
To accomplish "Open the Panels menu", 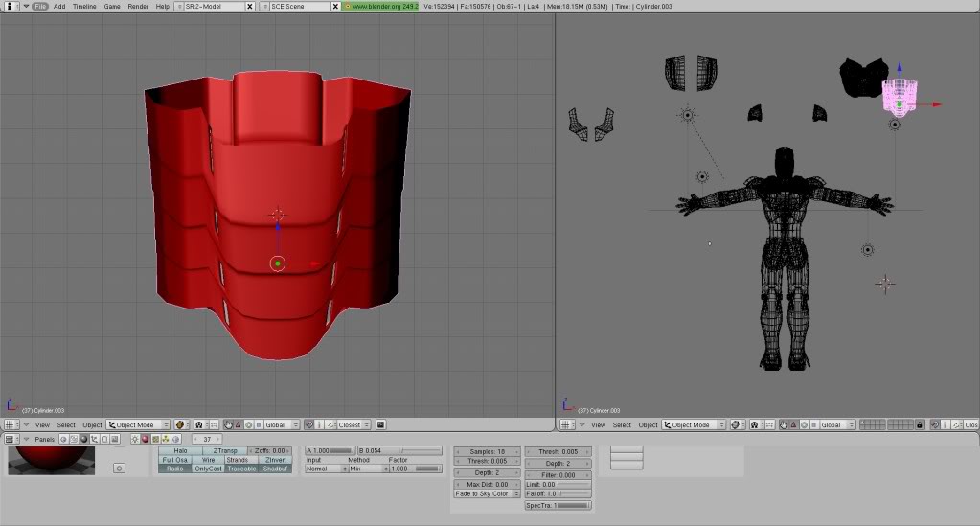I will tap(44, 439).
